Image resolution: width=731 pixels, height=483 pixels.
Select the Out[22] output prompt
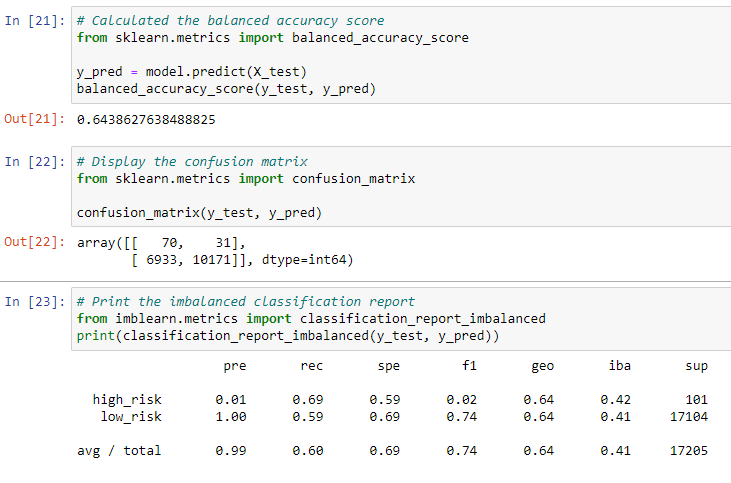[35, 242]
